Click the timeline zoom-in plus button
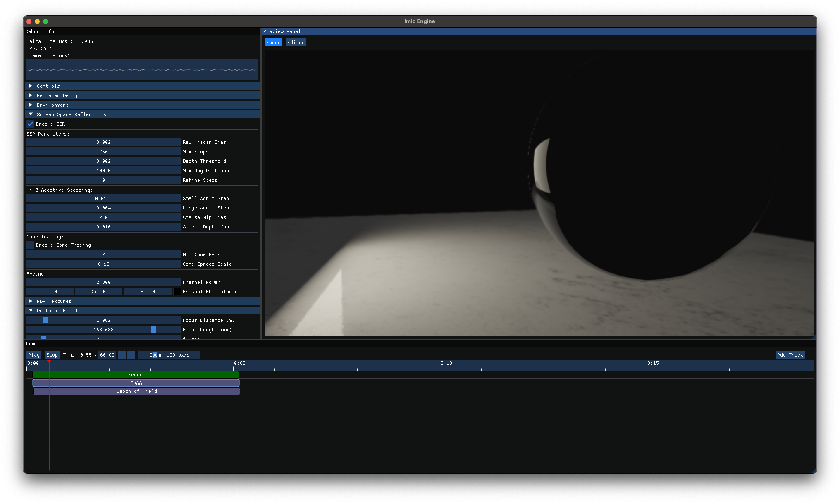 coord(131,355)
